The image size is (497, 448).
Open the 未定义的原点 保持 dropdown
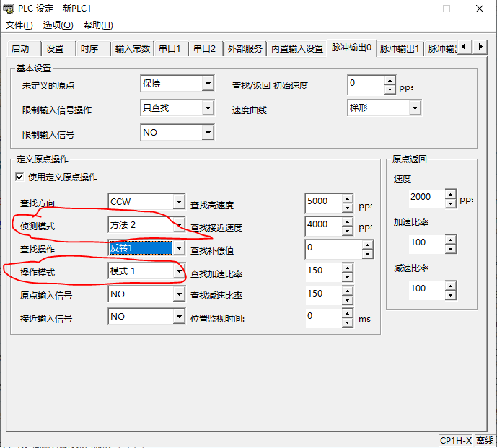click(208, 84)
